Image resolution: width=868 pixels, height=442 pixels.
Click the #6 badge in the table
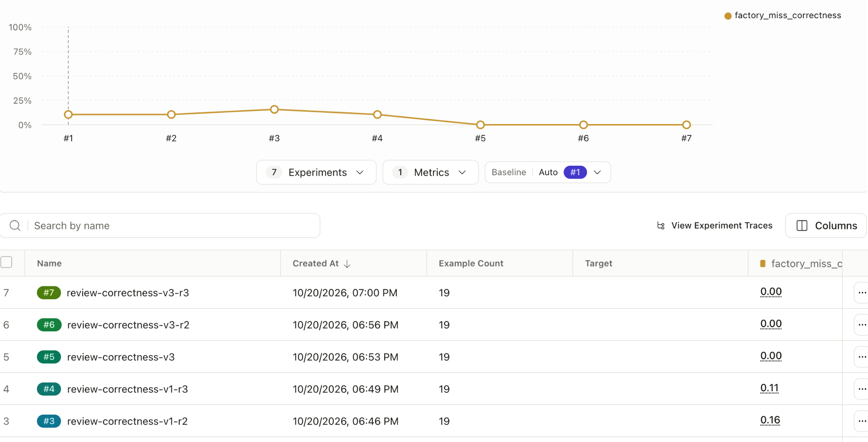49,325
